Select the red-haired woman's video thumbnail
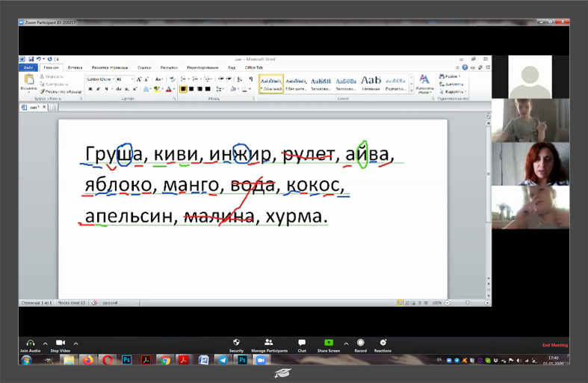The width and height of the screenshot is (588, 383). point(530,164)
